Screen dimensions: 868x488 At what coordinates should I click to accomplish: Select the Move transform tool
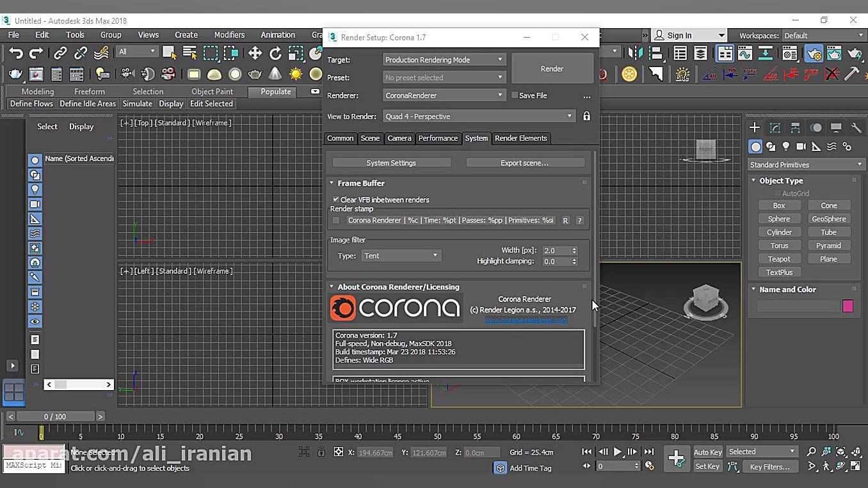255,53
